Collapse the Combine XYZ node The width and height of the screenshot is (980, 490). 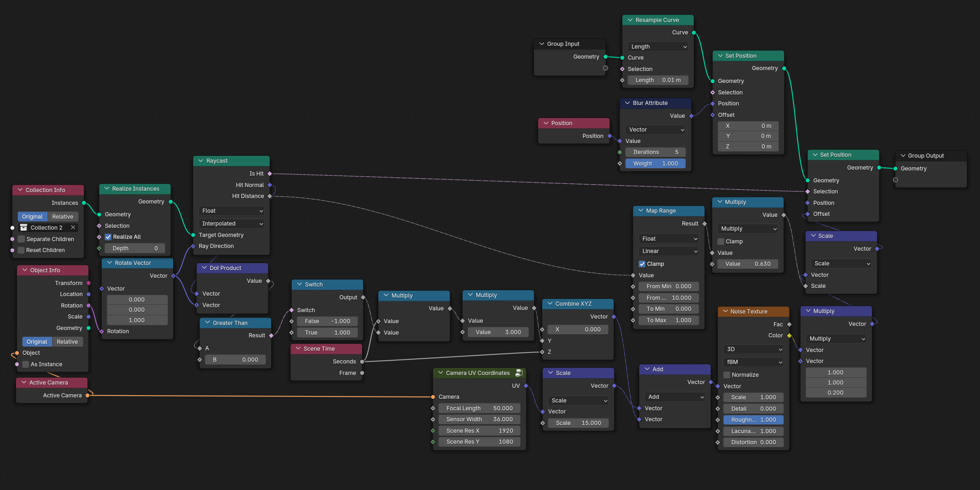point(550,304)
